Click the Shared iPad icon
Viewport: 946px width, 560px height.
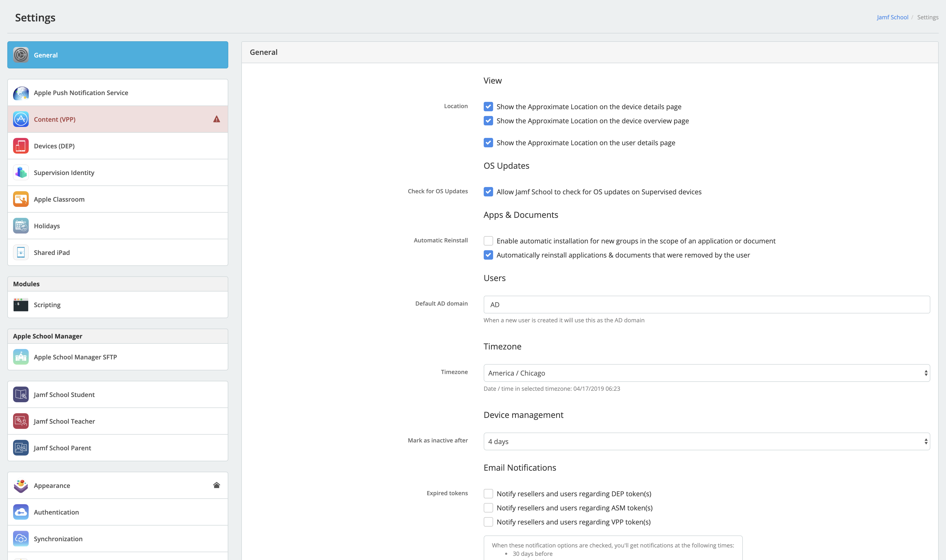click(x=21, y=253)
